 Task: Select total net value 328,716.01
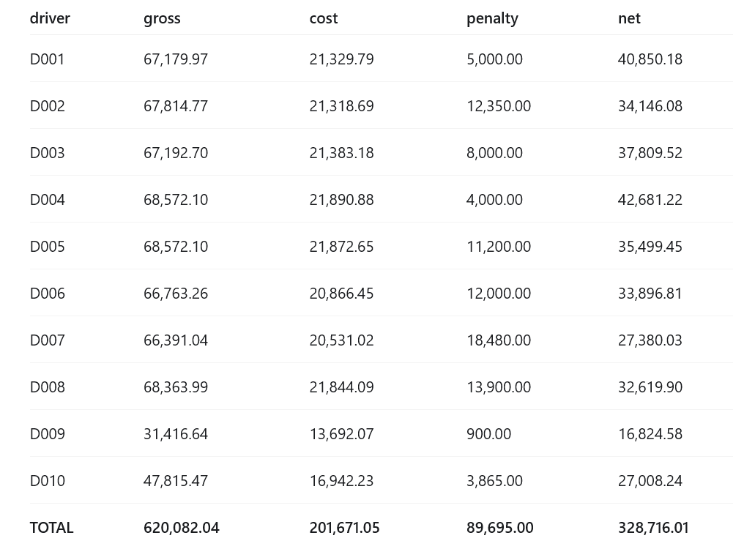[x=653, y=528]
